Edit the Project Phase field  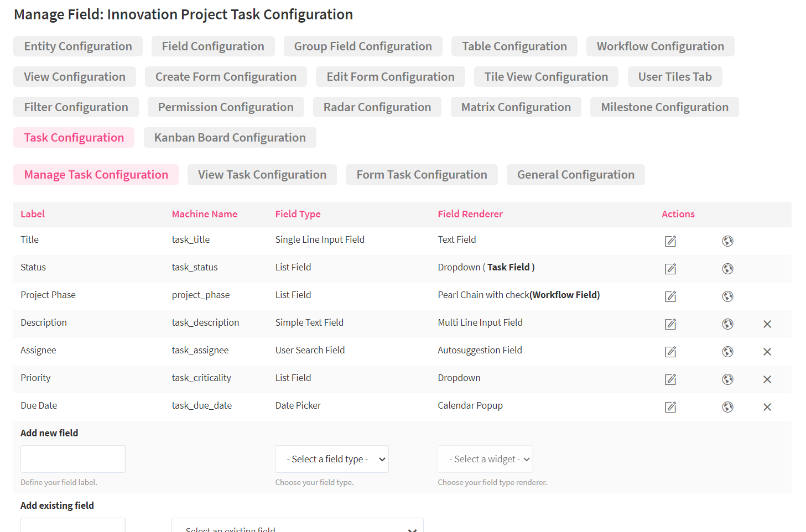[670, 296]
